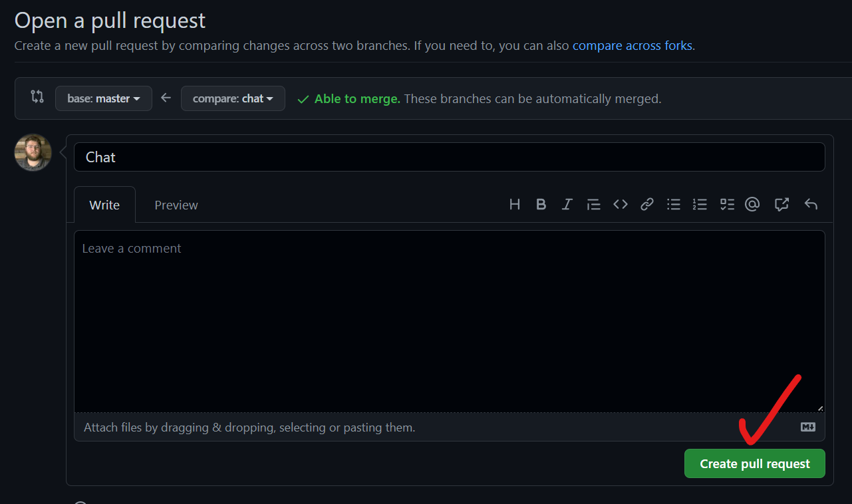This screenshot has width=852, height=504.
Task: Switch to the Preview tab
Action: point(176,205)
